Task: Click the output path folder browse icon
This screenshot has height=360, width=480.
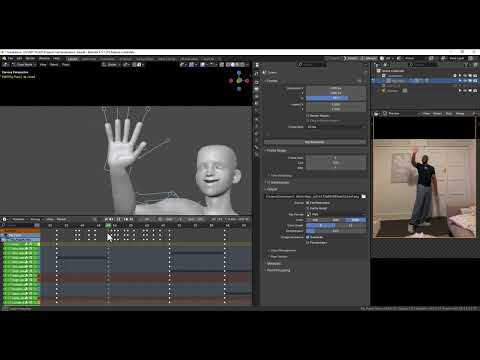Action: click(x=364, y=196)
